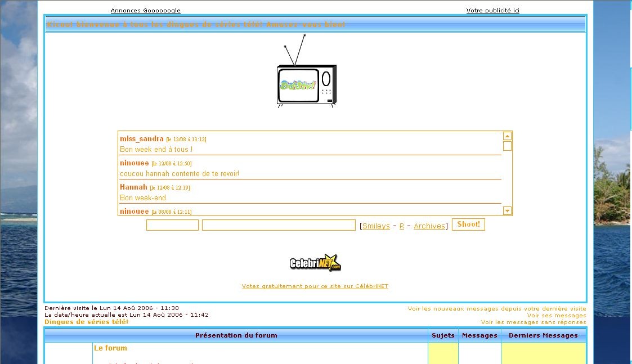The width and height of the screenshot is (632, 364).
Task: Click Votez gratuitement pour ce site link
Action: click(x=315, y=286)
